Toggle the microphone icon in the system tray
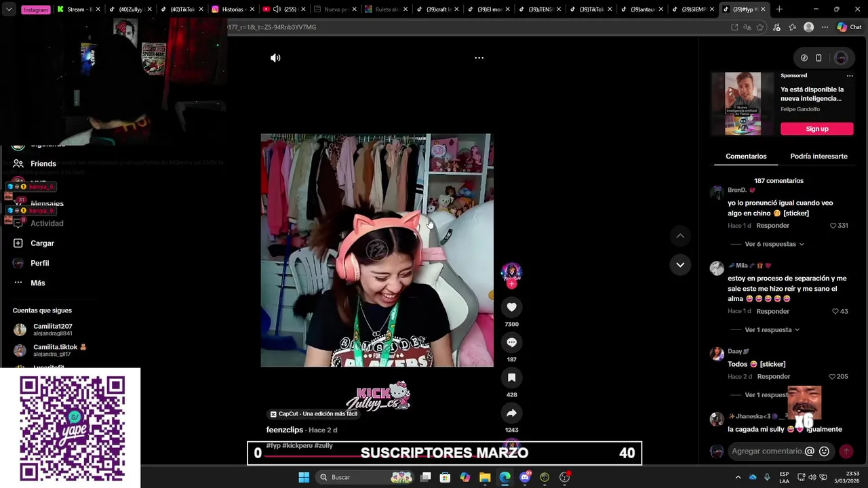 [767, 477]
